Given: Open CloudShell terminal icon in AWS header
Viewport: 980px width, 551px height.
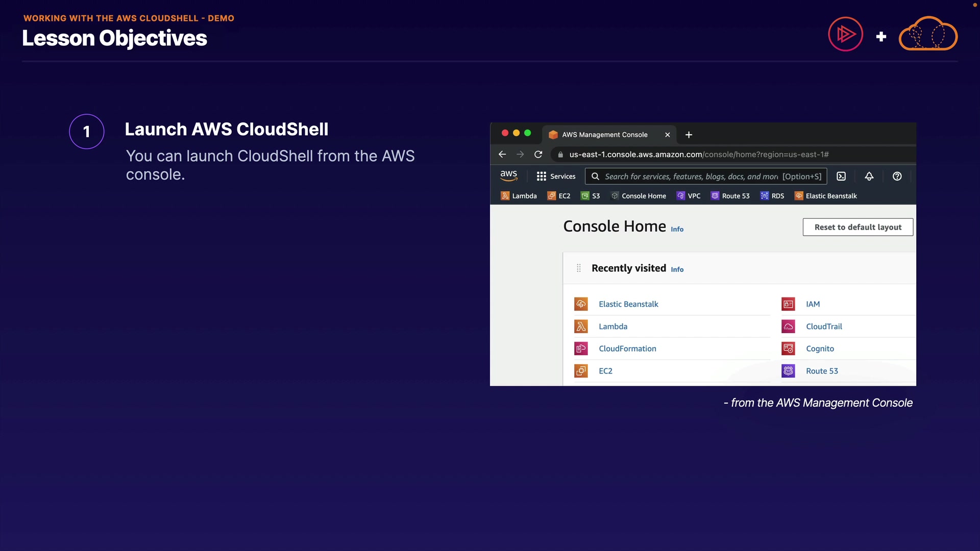Looking at the screenshot, I should [841, 176].
